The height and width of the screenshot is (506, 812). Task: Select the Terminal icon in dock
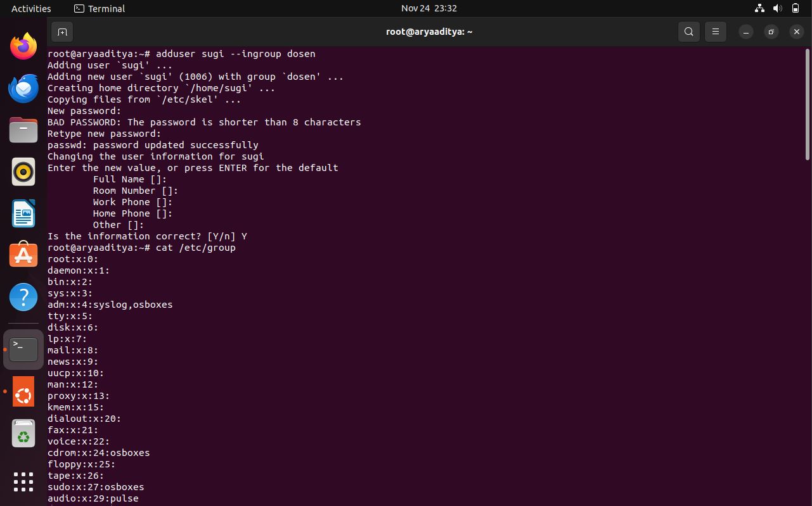click(x=23, y=349)
